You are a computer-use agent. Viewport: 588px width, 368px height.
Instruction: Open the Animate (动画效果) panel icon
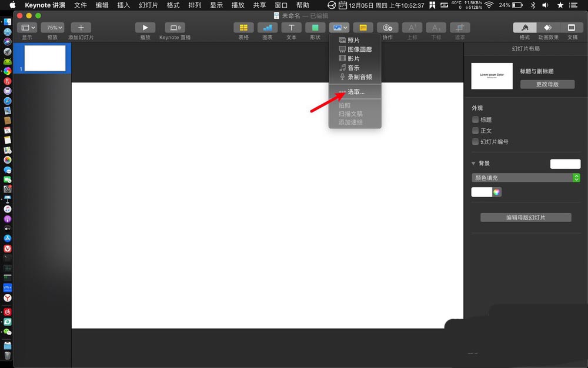(x=547, y=28)
